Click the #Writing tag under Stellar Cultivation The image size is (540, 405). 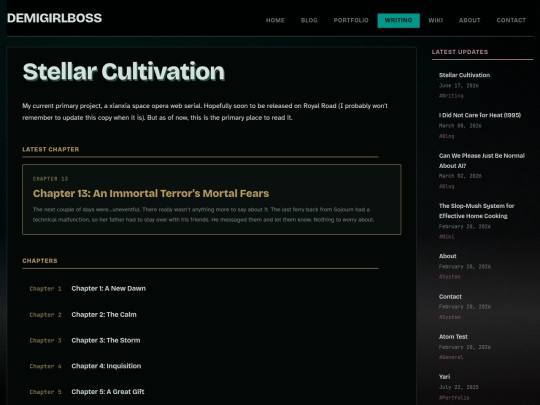click(x=451, y=96)
